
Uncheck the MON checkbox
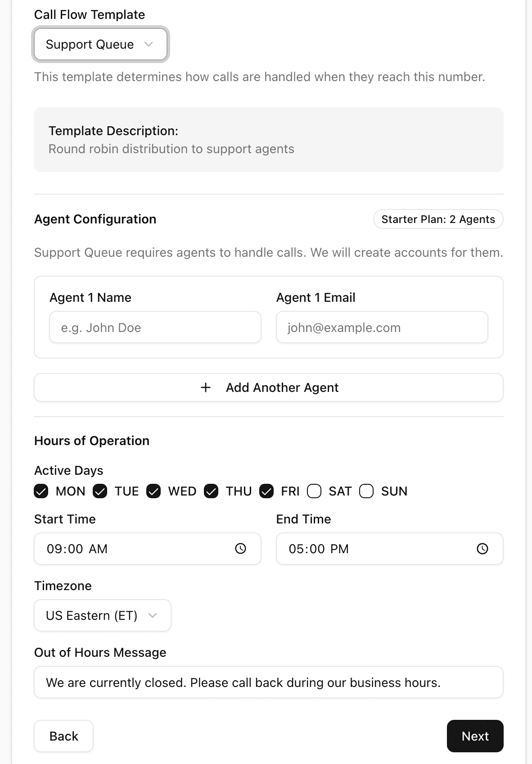click(41, 491)
